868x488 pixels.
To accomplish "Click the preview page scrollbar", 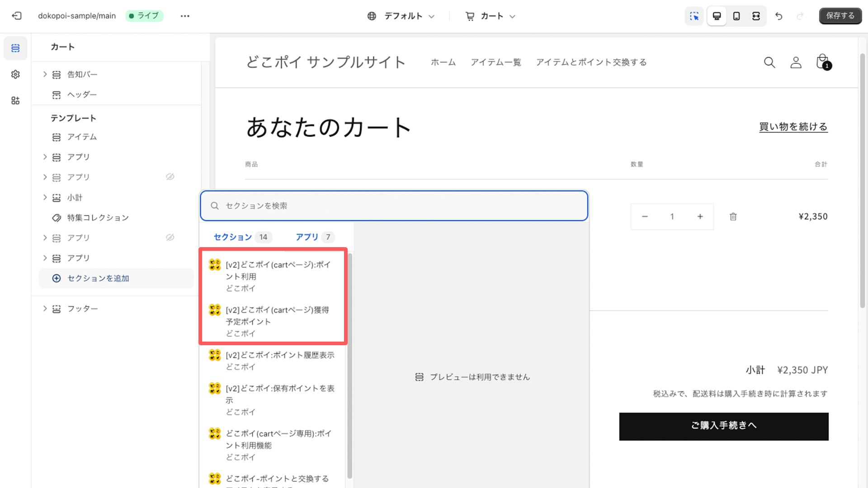I will (x=863, y=181).
